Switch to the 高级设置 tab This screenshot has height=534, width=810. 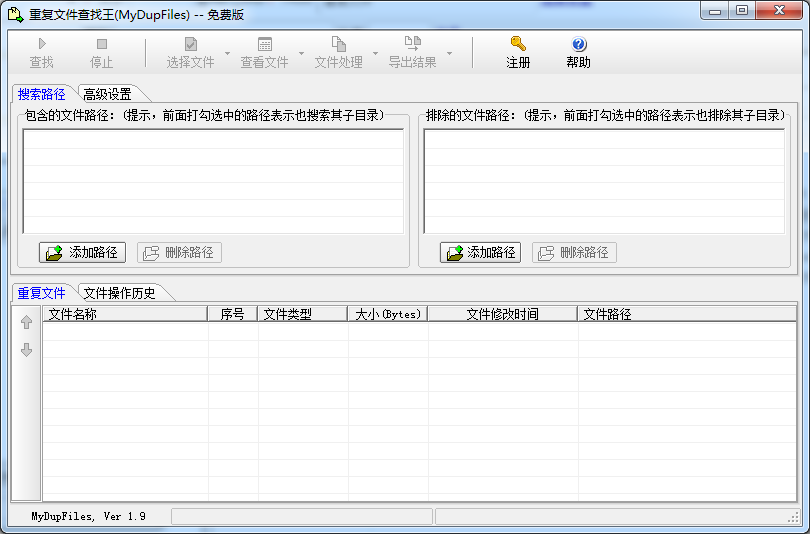(x=107, y=94)
